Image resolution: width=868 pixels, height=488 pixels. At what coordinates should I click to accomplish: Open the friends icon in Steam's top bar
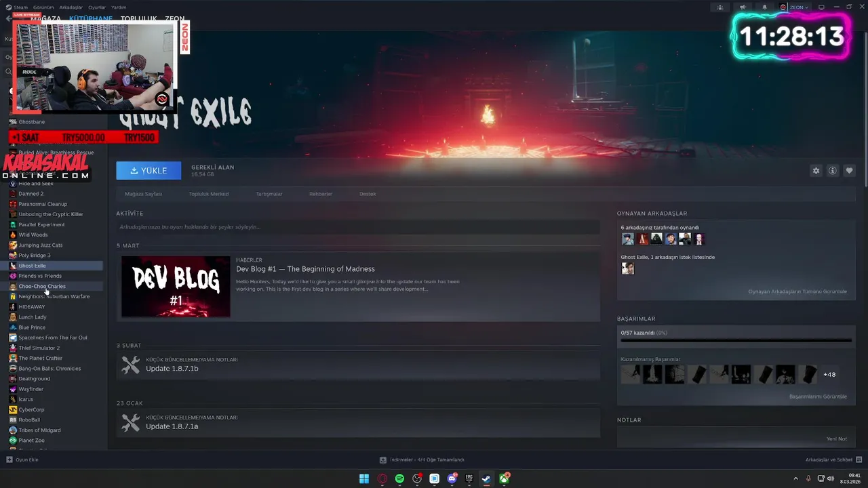(721, 7)
